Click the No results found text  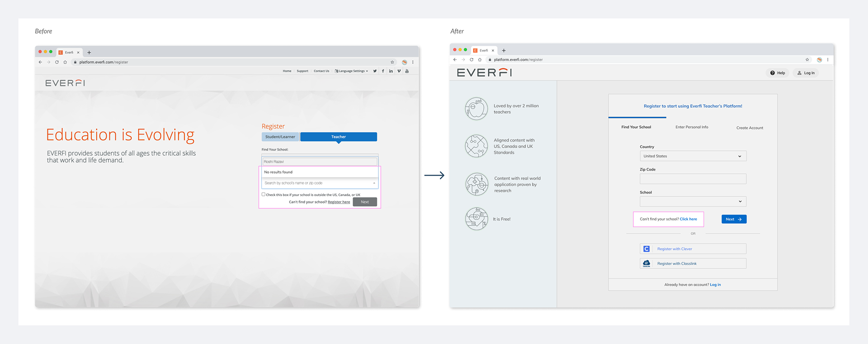coord(278,172)
